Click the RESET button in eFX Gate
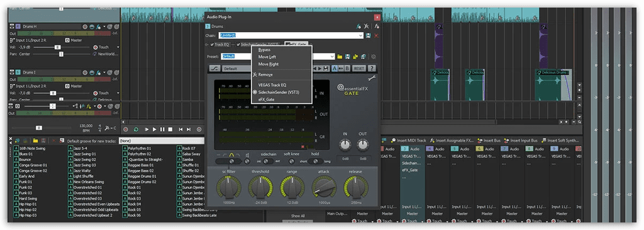The height and width of the screenshot is (230, 644). click(x=359, y=68)
